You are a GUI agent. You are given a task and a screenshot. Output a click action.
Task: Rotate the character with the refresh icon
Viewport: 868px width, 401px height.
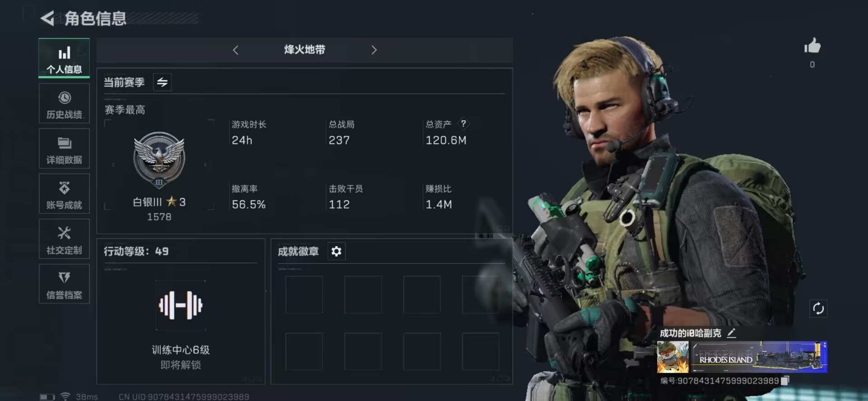818,309
